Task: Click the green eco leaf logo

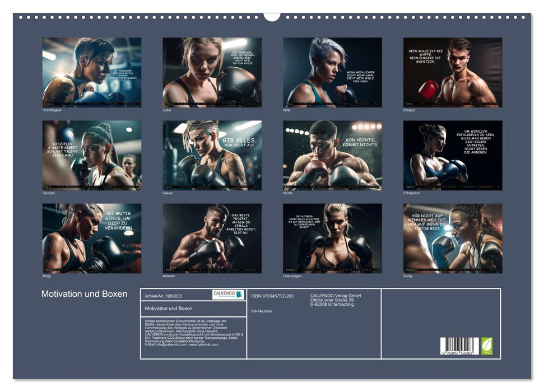Action: pyautogui.click(x=487, y=346)
